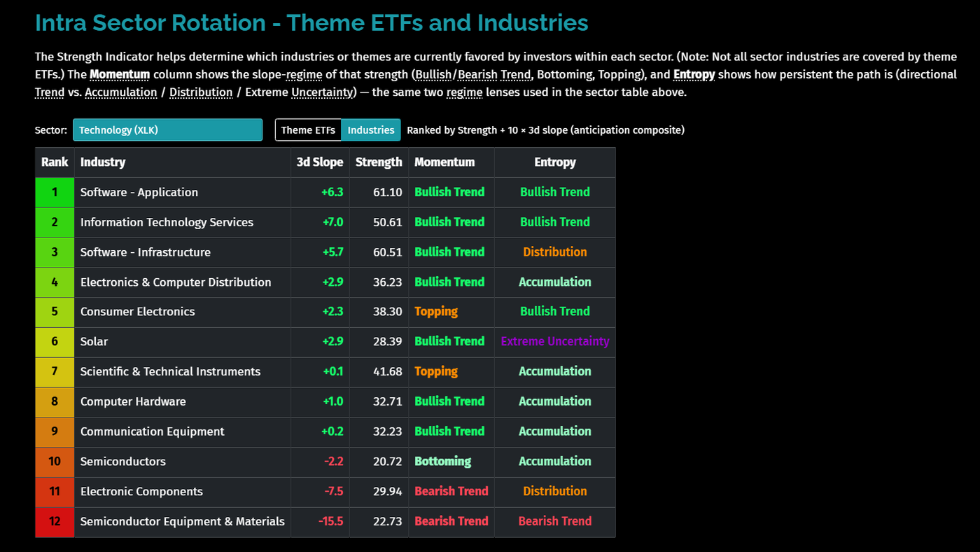Select the Computer Hardware industry
The height and width of the screenshot is (552, 980).
325,401
